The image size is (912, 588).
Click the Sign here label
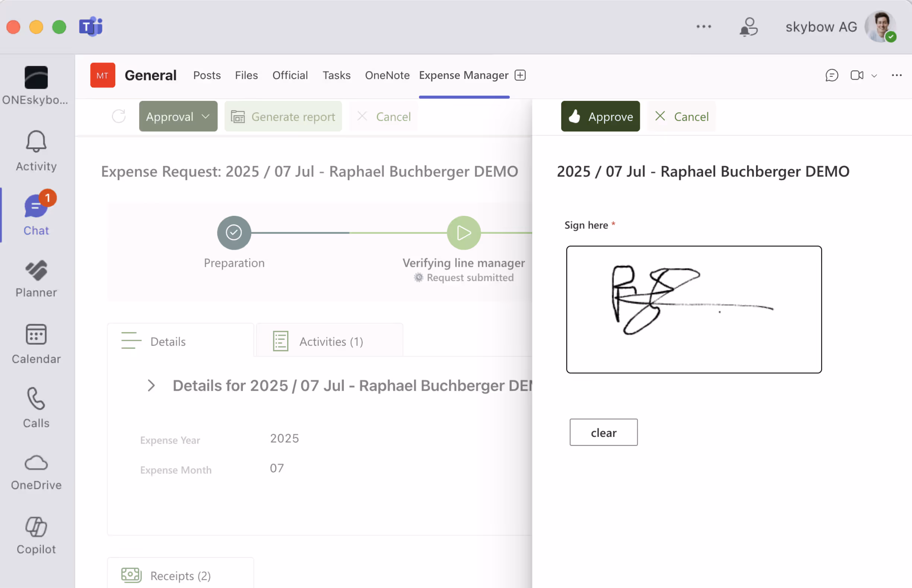point(586,225)
